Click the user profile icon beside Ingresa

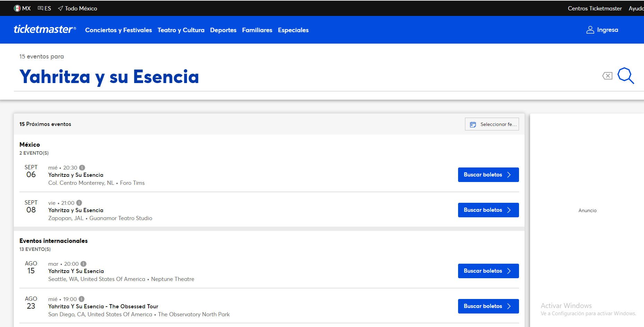coord(590,30)
